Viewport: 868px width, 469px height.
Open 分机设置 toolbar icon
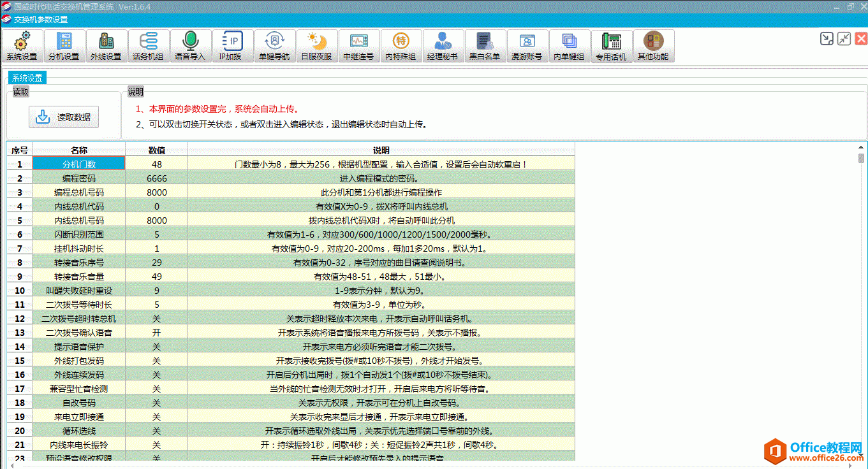(64, 47)
